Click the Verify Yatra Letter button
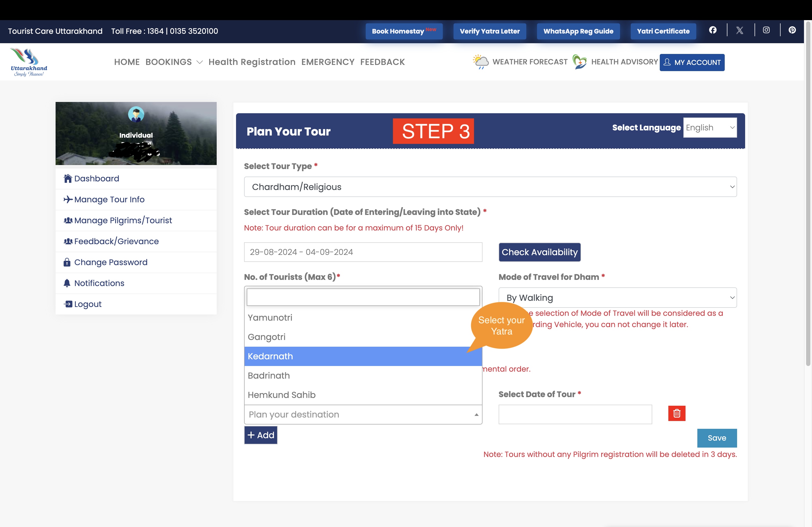Viewport: 812px width, 527px height. click(x=490, y=31)
